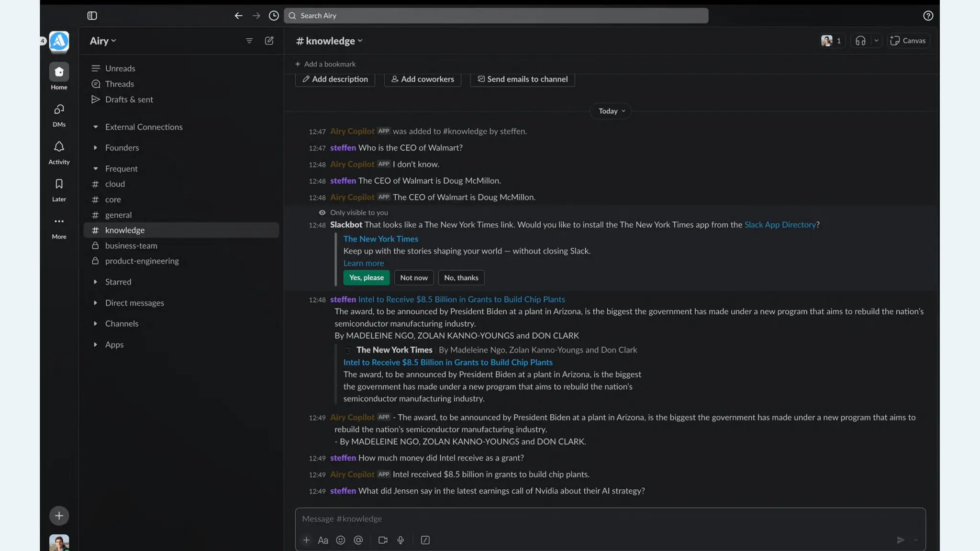Click Add a bookmark
The width and height of the screenshot is (980, 551).
point(325,64)
